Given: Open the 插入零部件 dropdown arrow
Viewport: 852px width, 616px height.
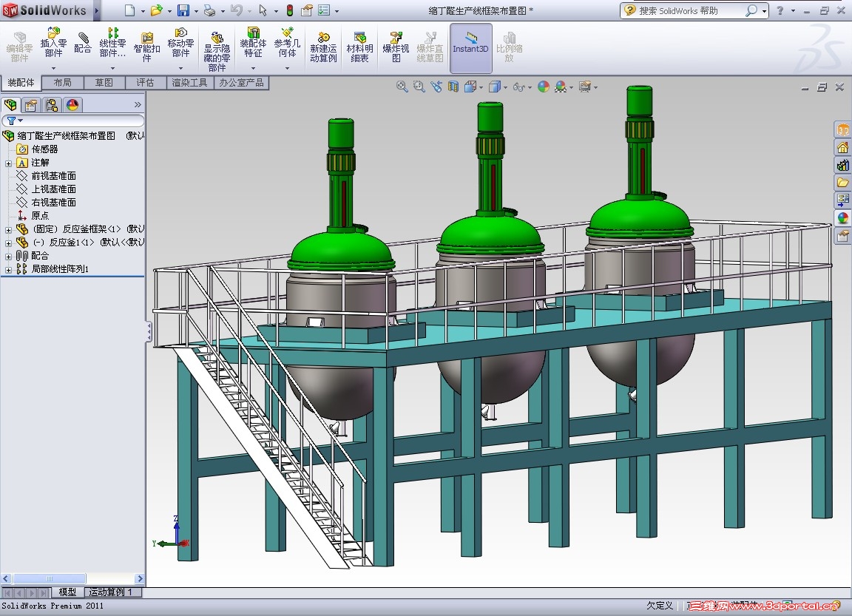Looking at the screenshot, I should coord(53,68).
